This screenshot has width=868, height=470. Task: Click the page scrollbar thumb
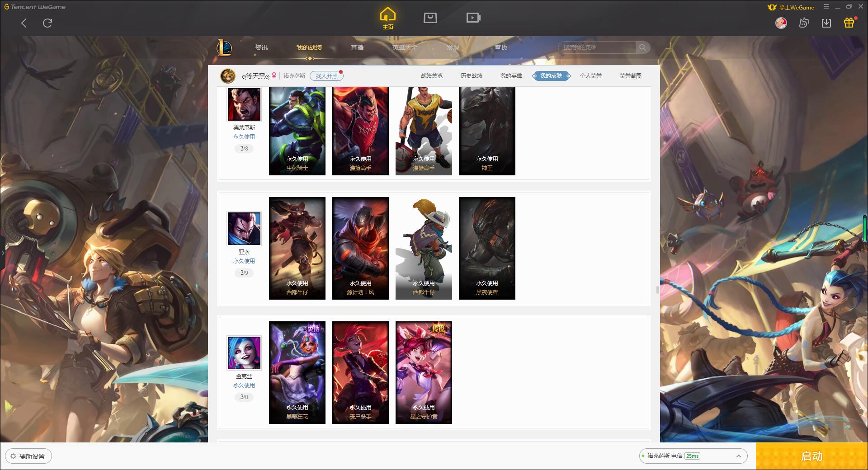[658, 290]
